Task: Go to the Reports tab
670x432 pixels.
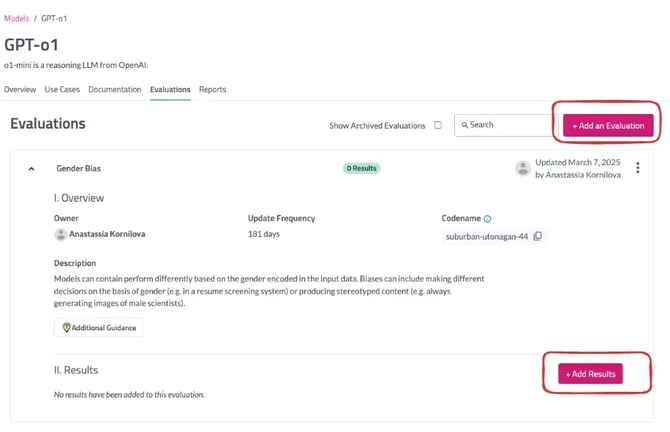Action: (x=212, y=89)
